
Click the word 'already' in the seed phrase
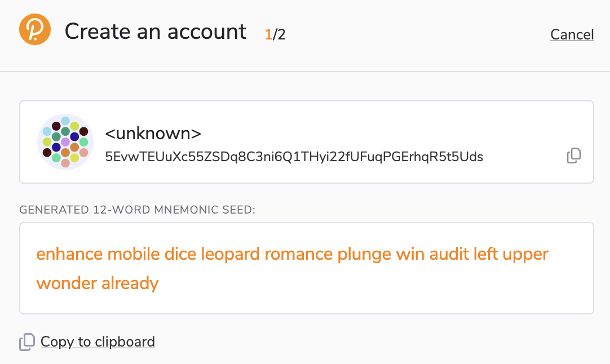(130, 283)
